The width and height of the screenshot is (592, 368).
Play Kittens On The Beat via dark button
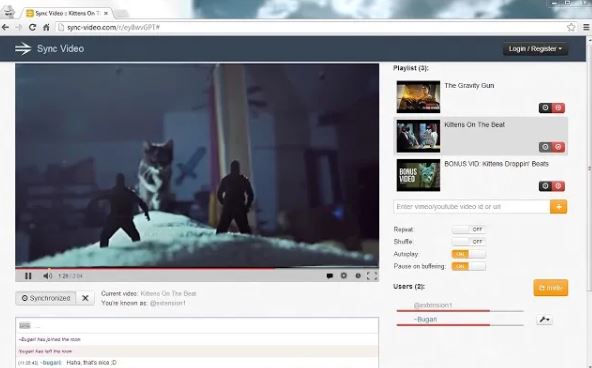pos(545,147)
